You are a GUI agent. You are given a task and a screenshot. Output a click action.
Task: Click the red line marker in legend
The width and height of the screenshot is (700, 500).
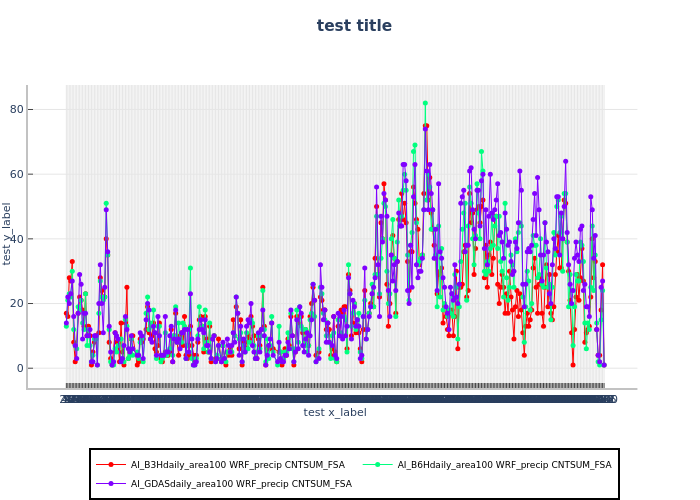click(111, 465)
